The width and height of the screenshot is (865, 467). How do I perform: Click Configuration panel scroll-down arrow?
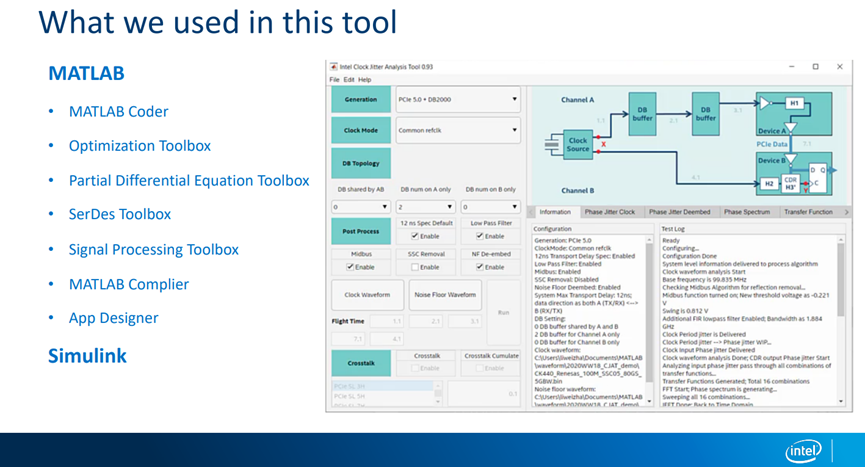coord(649,401)
